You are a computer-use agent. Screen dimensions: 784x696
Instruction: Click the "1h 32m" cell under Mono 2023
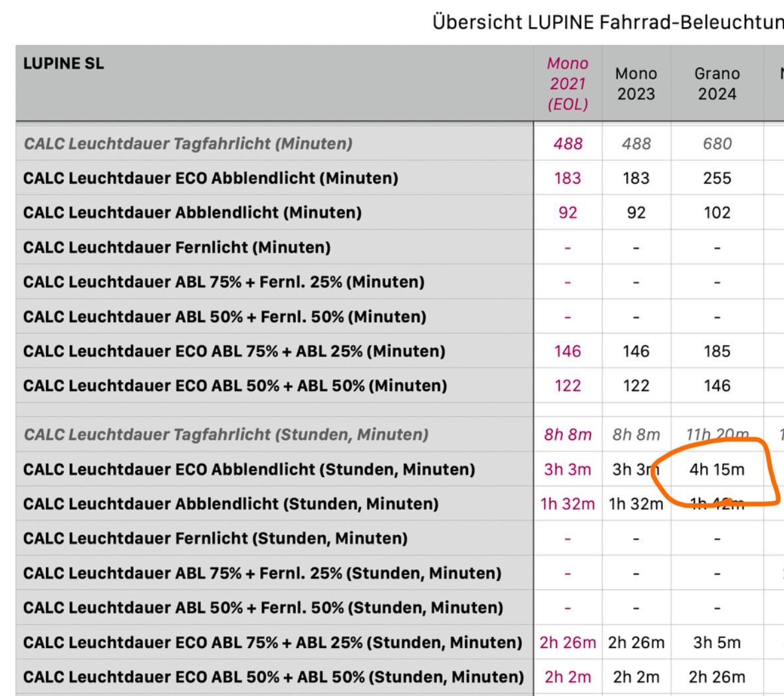pos(636,504)
